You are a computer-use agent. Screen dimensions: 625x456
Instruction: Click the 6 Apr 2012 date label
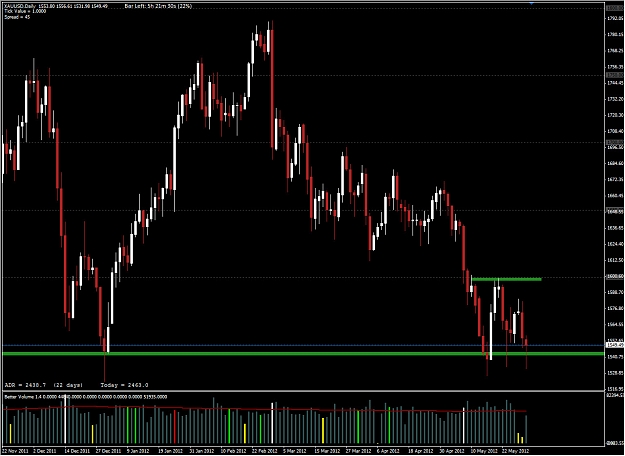point(389,451)
